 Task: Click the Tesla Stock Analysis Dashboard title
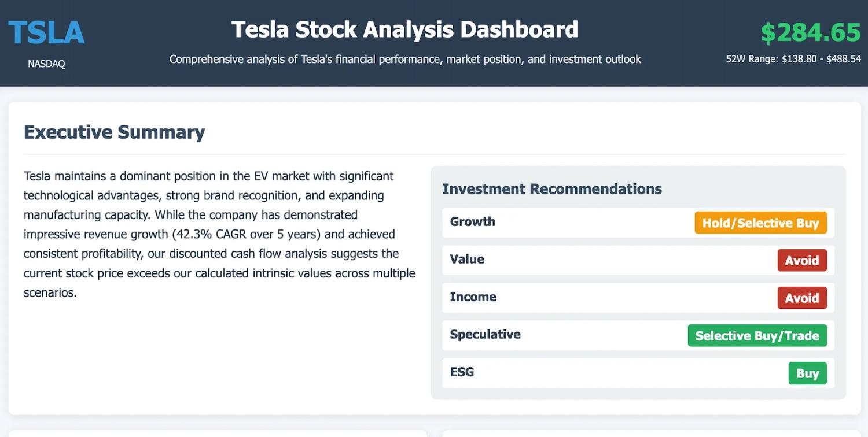click(404, 29)
